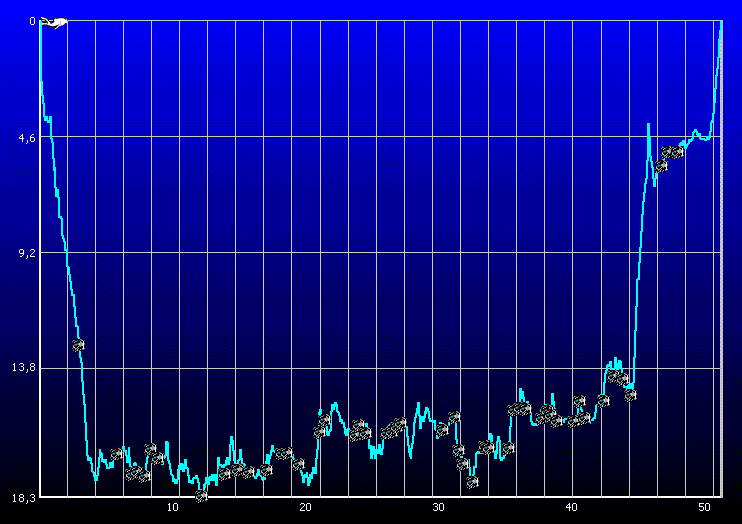Viewport: 742px width, 524px height.
Task: Select the camera marker near minute 17 on the profile
Action: tap(266, 470)
